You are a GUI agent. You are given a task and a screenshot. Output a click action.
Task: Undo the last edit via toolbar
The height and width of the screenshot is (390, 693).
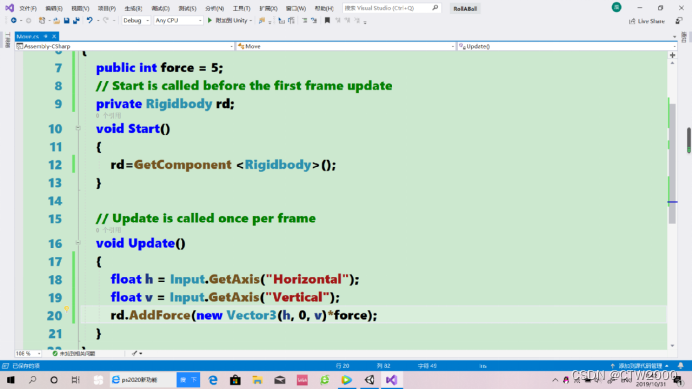90,20
